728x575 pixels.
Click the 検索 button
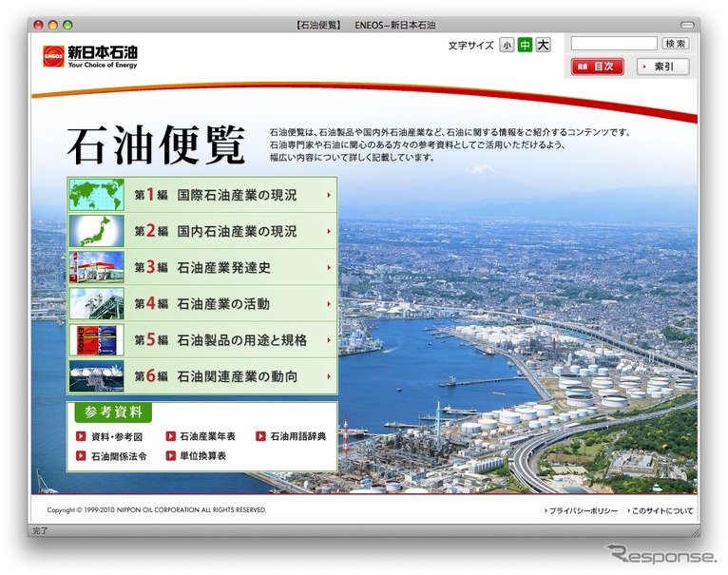pos(675,44)
